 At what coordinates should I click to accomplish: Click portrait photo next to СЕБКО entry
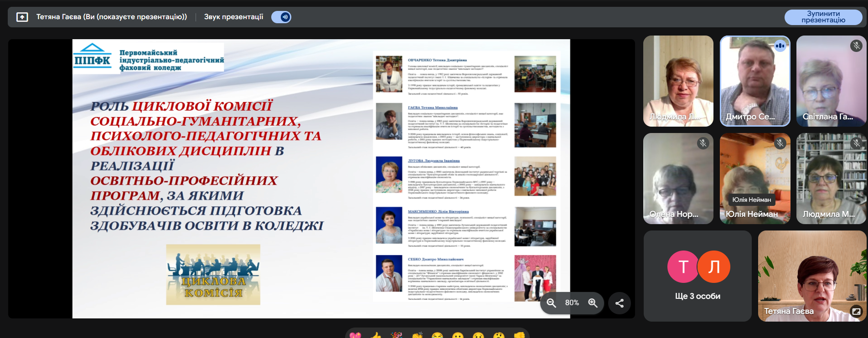point(389,273)
